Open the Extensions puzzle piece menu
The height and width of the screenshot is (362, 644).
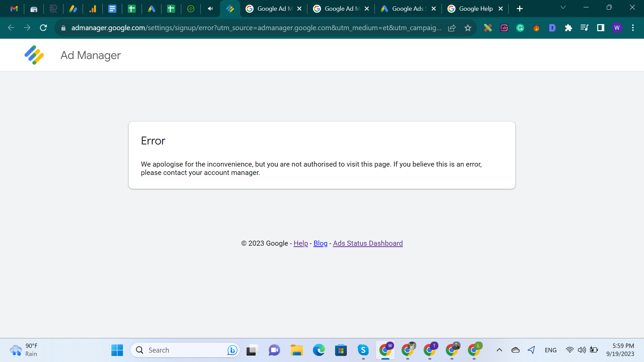point(568,28)
